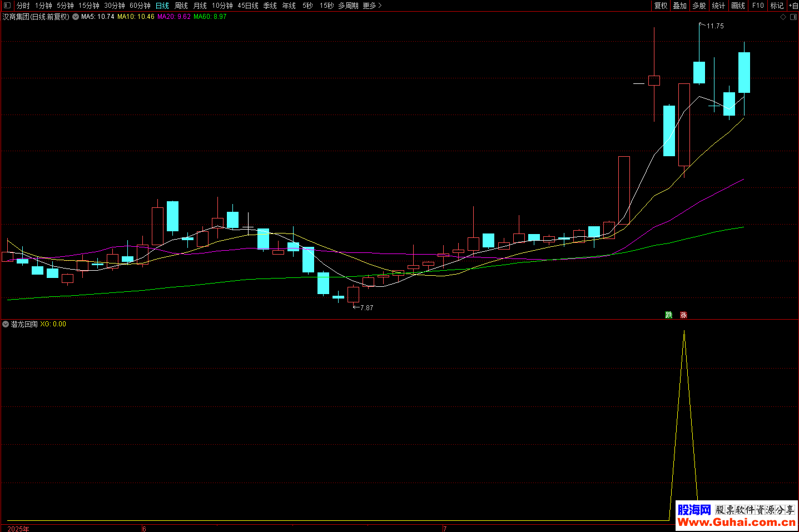799x532 pixels.
Task: Click the 标记 mark button
Action: click(x=777, y=6)
